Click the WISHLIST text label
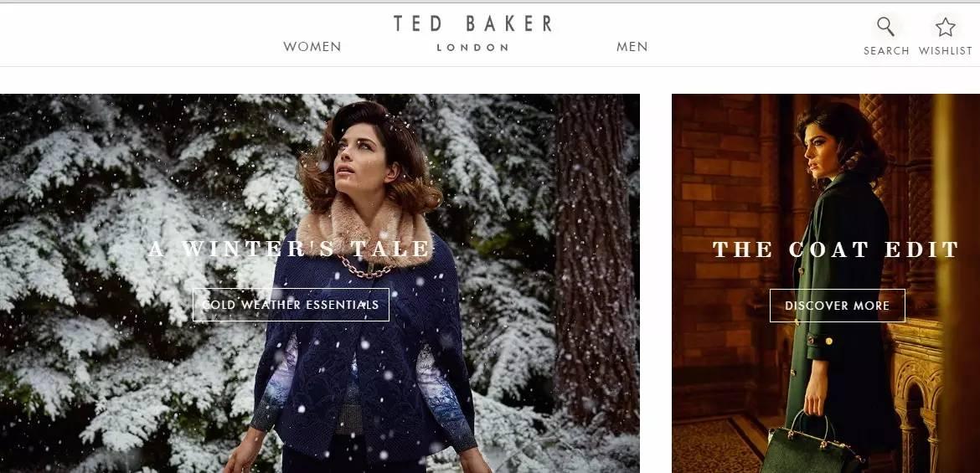This screenshot has width=980, height=473. [945, 51]
